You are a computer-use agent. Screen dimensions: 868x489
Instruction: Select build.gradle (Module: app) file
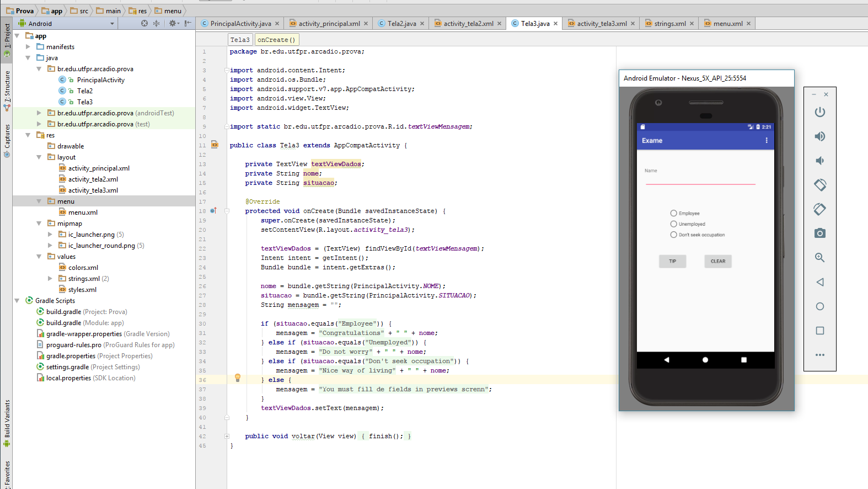(80, 323)
